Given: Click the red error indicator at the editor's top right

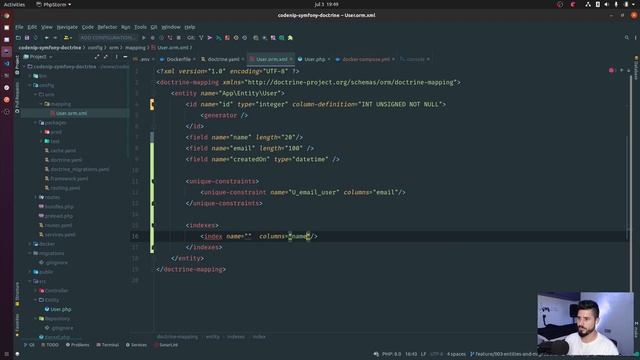Looking at the screenshot, I should click(x=611, y=71).
